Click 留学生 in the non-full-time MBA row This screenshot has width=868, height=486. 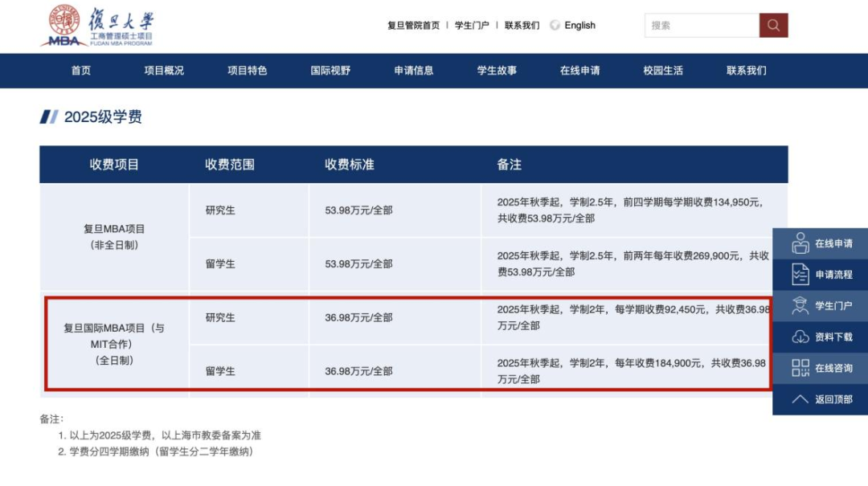(220, 264)
